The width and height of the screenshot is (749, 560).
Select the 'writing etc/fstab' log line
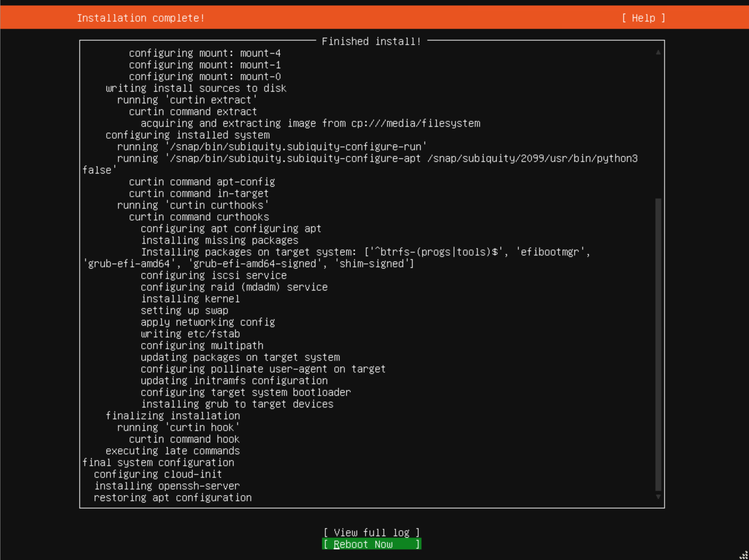tap(190, 334)
